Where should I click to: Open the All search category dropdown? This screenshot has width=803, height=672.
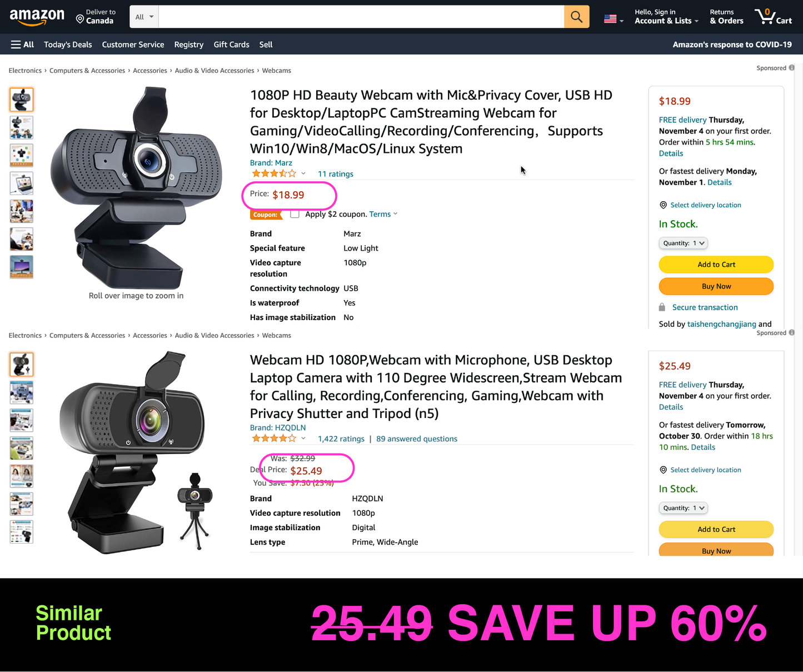[144, 17]
